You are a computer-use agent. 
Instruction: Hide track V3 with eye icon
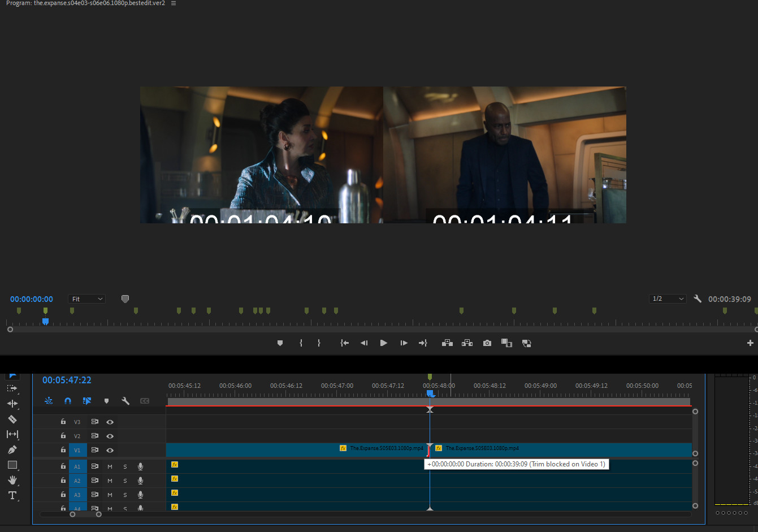pyautogui.click(x=110, y=422)
